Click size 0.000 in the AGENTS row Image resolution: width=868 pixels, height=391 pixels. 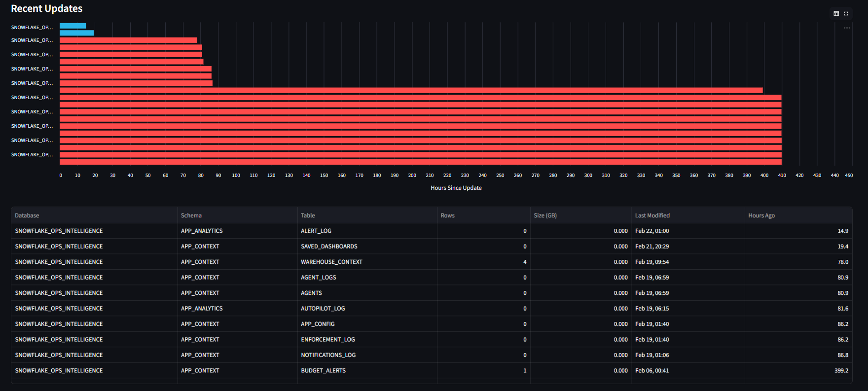point(580,293)
